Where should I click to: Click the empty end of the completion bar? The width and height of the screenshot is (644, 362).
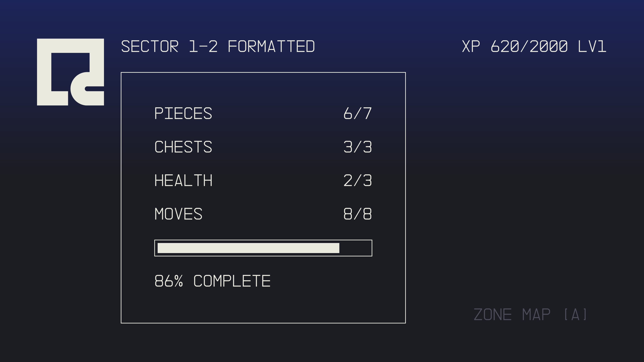(x=355, y=248)
